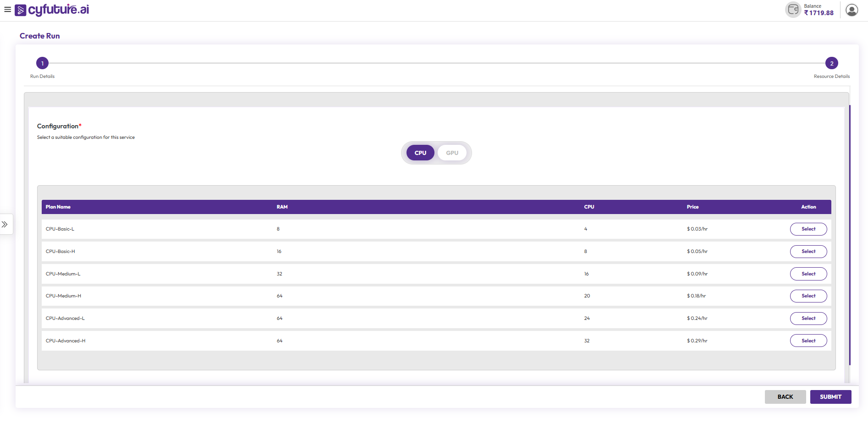Open the wallet balance icon
Viewport: 868px width, 429px height.
[x=793, y=10]
